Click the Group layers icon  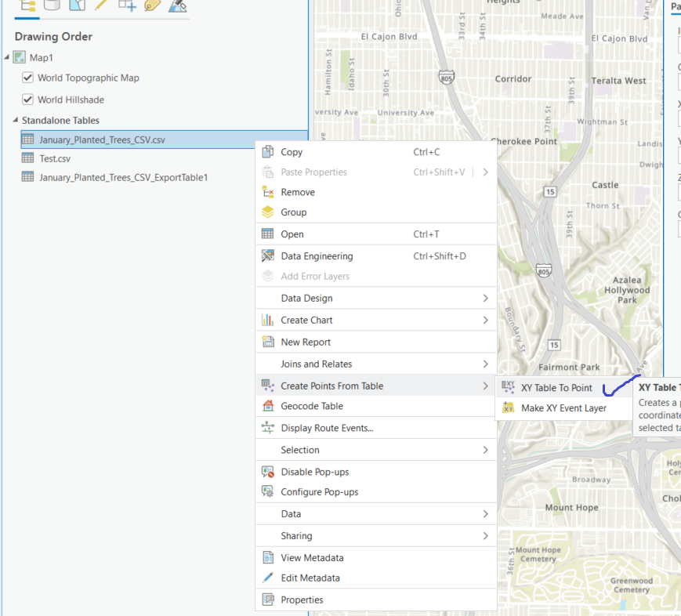268,212
